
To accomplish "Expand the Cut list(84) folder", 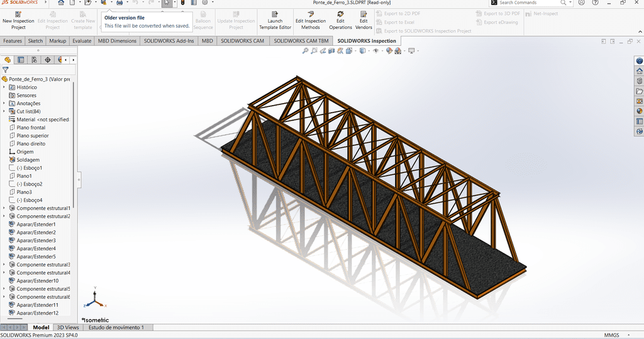I will point(4,111).
